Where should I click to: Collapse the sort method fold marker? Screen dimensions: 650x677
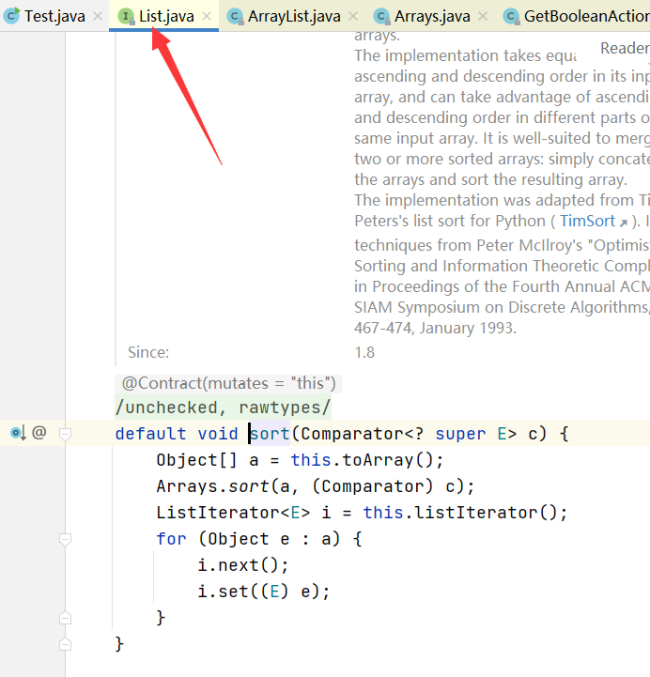65,433
